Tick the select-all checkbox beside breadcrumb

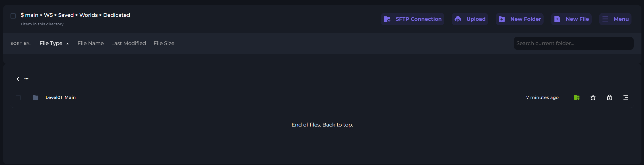(13, 16)
